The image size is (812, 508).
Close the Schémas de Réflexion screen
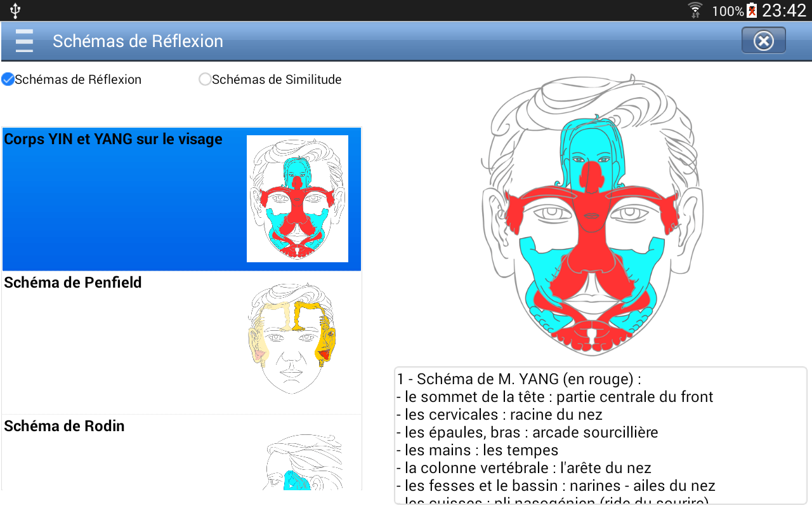click(764, 41)
